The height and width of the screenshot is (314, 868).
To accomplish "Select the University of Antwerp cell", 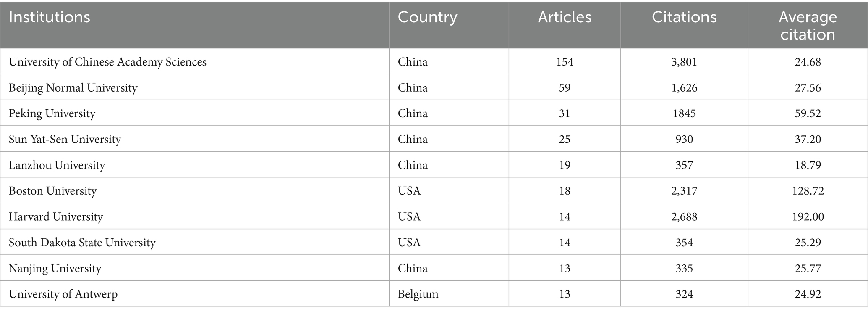I will (63, 294).
